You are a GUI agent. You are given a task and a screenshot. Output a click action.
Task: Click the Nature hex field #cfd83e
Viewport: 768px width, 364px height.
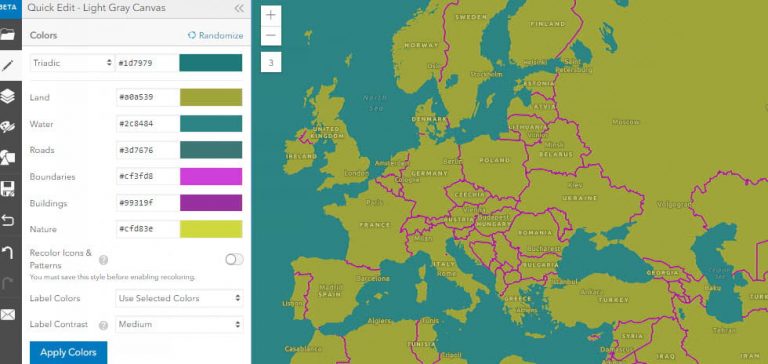coord(147,229)
